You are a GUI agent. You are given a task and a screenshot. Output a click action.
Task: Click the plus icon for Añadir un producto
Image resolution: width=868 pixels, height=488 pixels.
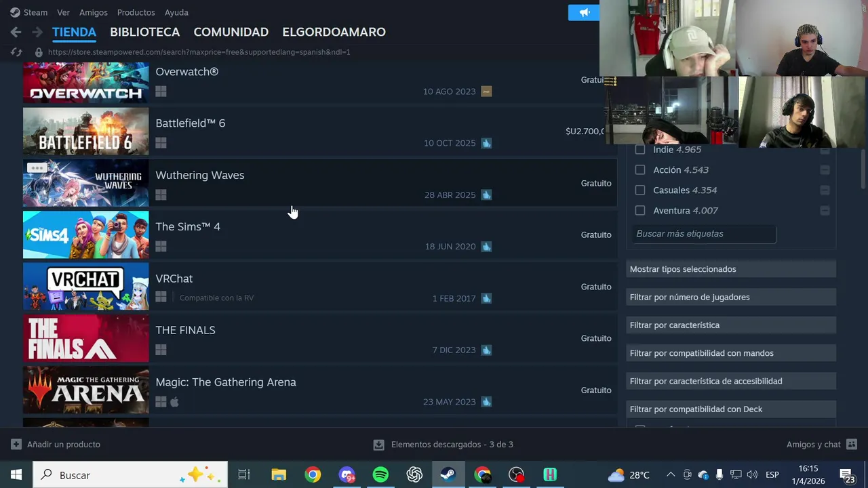16,445
